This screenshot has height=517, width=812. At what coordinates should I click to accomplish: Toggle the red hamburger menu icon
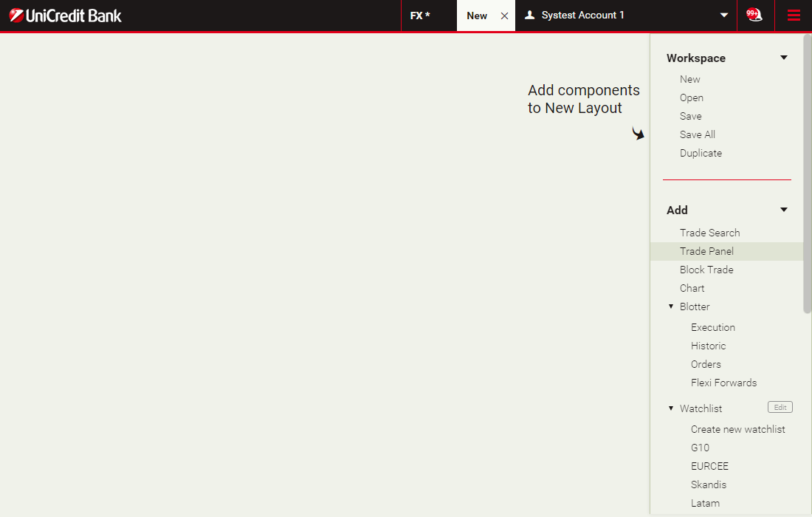point(794,16)
